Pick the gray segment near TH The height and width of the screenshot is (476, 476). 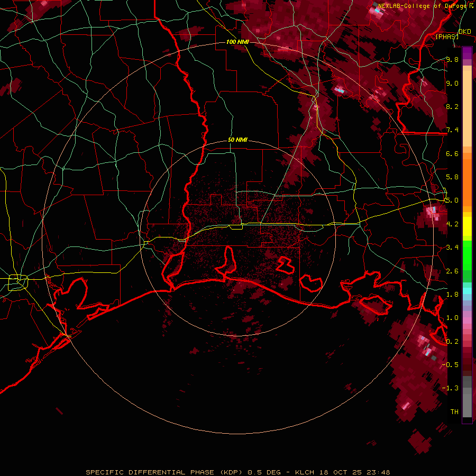pyautogui.click(x=467, y=404)
